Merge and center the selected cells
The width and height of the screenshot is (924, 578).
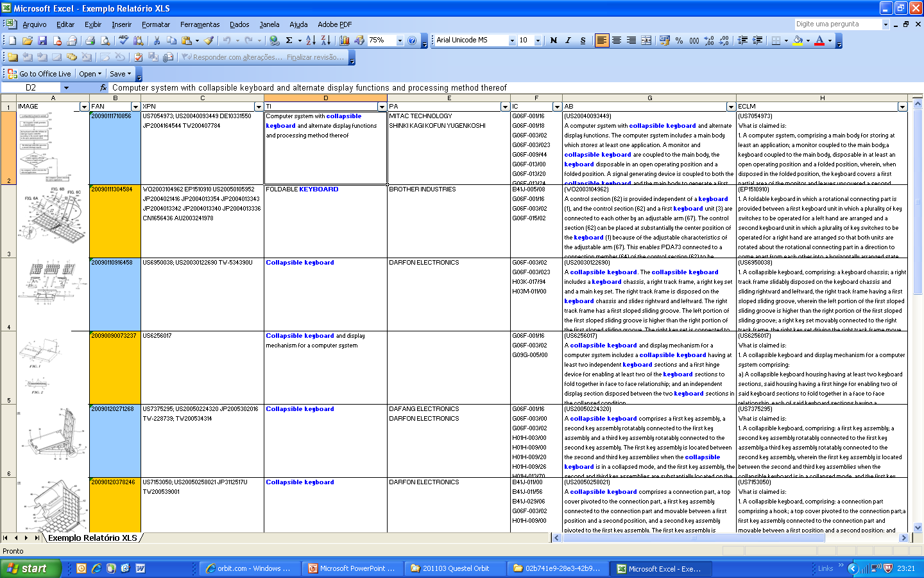coord(646,40)
